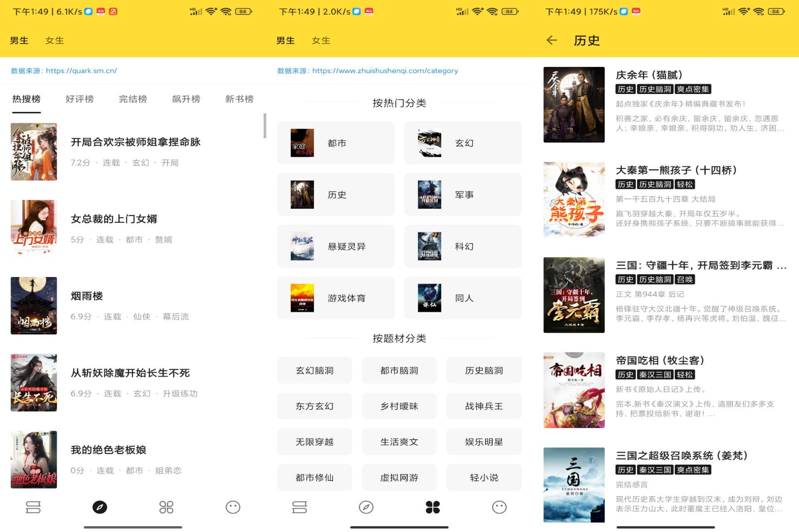Open bookshelf icon in left screen's bottom bar

tap(33, 507)
